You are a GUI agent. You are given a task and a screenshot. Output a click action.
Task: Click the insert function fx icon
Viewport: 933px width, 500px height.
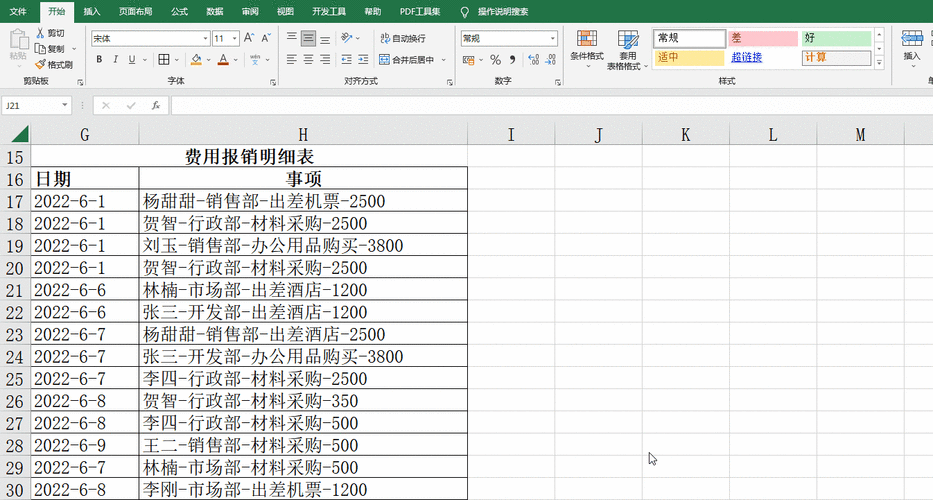point(155,105)
